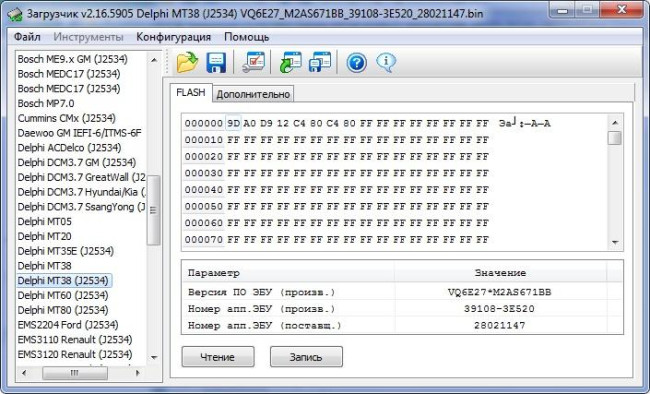Click the hex view scroll up arrow

[x=615, y=123]
